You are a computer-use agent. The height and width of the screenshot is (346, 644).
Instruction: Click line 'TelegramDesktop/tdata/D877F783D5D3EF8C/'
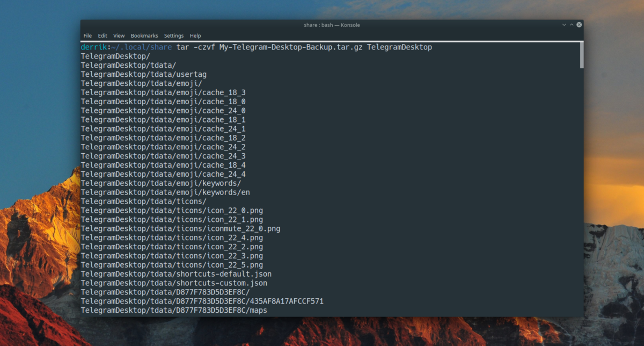[x=165, y=292]
